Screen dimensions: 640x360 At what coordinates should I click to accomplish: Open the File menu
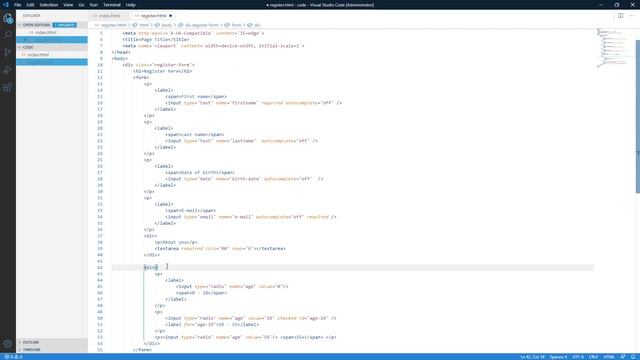18,5
